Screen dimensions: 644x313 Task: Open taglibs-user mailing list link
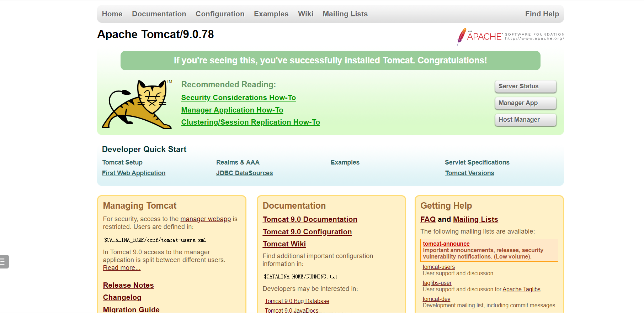pyautogui.click(x=437, y=283)
